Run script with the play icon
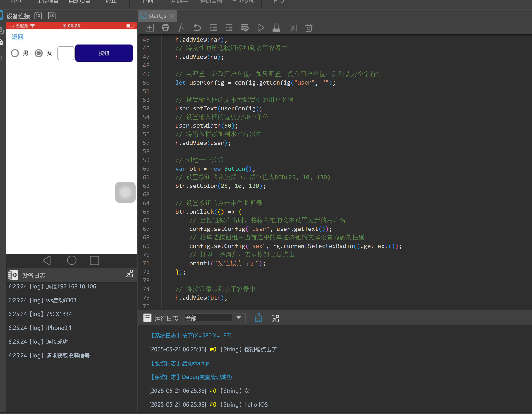This screenshot has height=414, width=532. (261, 28)
